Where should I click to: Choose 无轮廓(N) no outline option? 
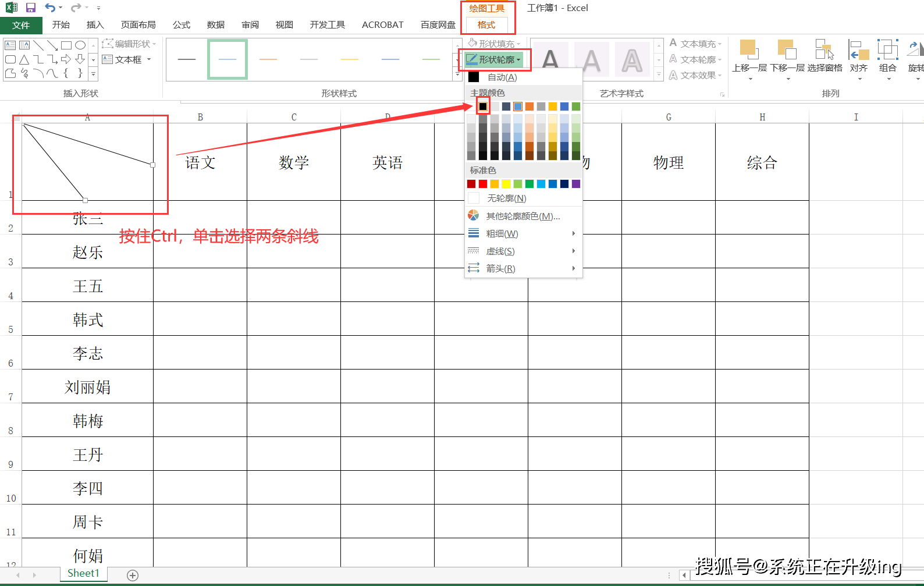tap(523, 198)
